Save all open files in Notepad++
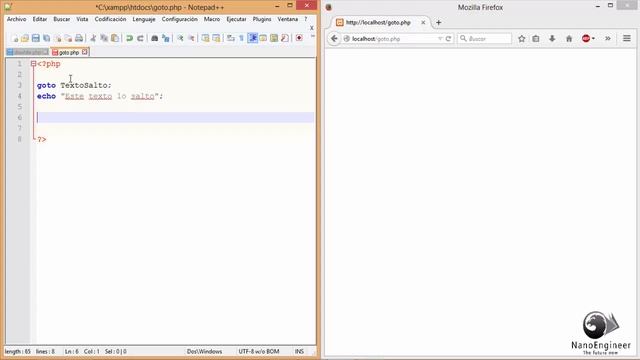The width and height of the screenshot is (640, 360). 47,38
